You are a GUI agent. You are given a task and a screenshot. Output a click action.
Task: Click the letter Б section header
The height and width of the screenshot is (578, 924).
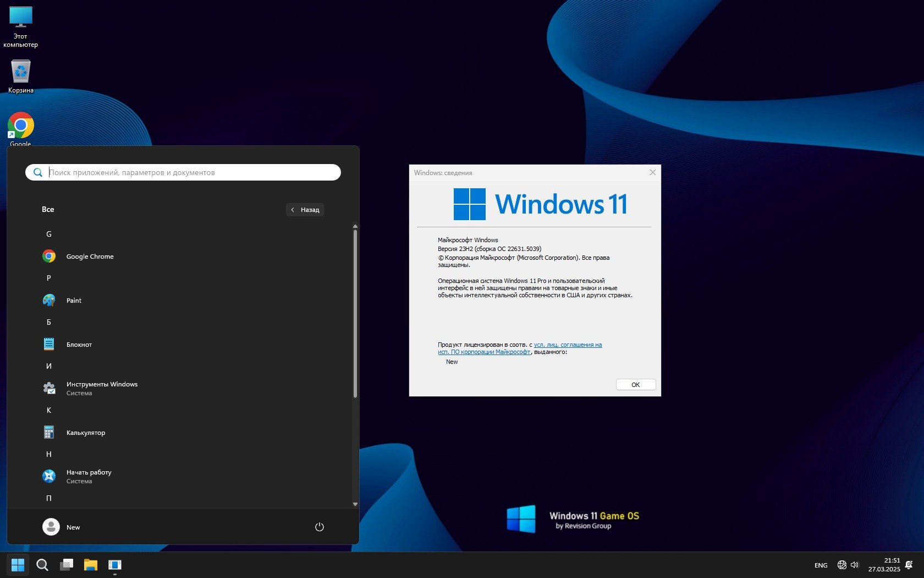pyautogui.click(x=49, y=322)
